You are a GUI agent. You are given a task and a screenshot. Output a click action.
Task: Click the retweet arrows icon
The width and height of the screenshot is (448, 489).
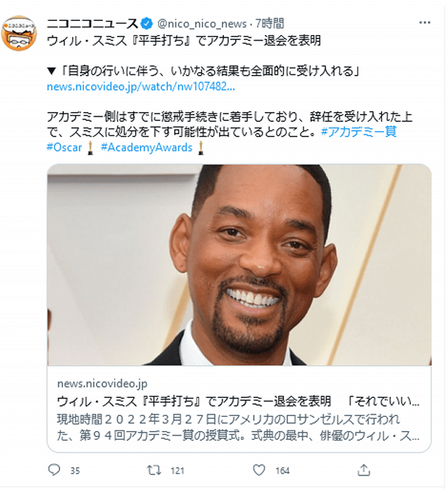click(x=154, y=470)
